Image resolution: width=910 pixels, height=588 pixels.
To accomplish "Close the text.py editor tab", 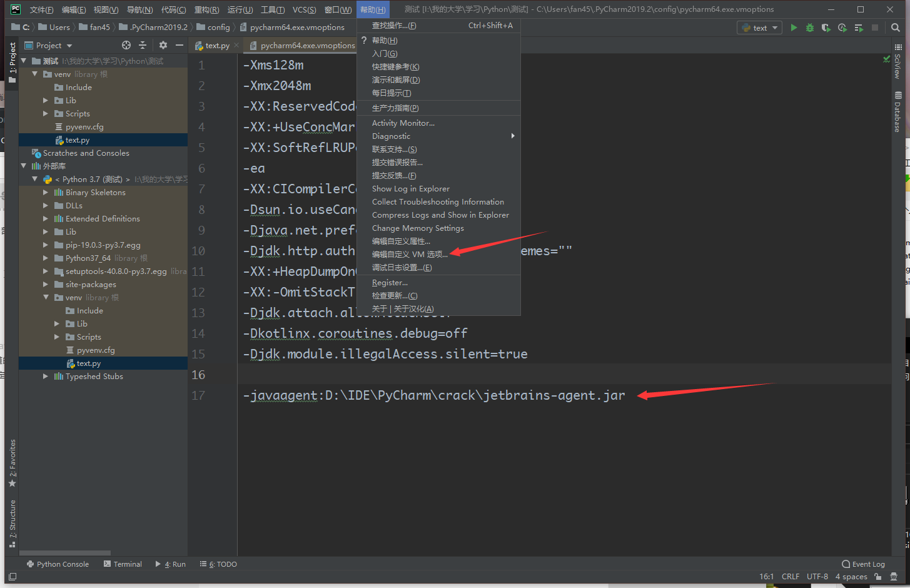I will tap(236, 45).
